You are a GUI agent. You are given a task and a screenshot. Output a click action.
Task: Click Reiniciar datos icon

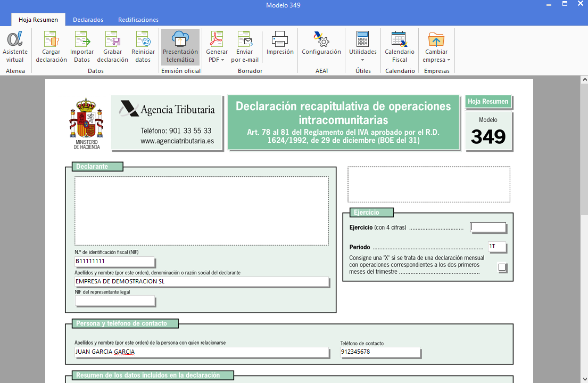tap(143, 46)
